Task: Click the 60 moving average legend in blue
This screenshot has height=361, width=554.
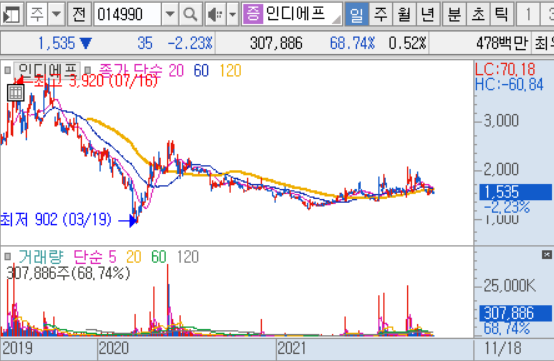Action: tap(201, 71)
